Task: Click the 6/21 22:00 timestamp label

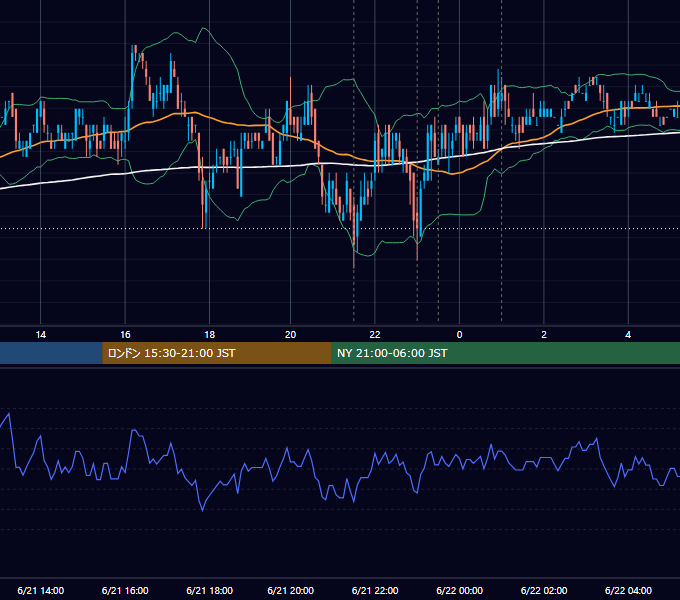Action: (x=375, y=590)
